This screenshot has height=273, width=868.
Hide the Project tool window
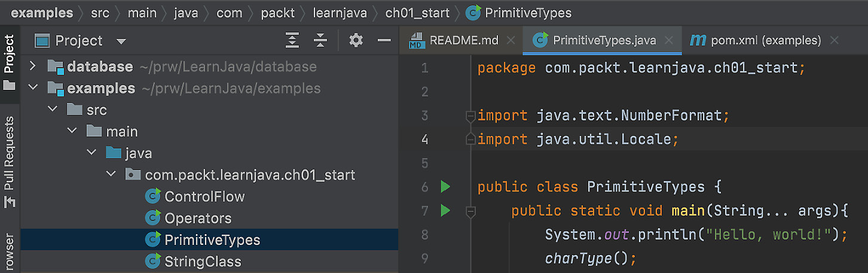coord(384,41)
